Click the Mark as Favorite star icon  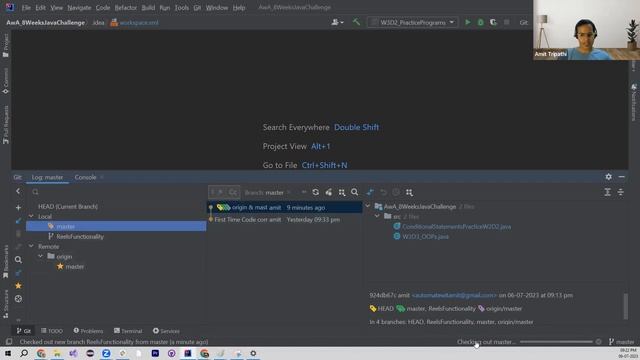click(18, 286)
